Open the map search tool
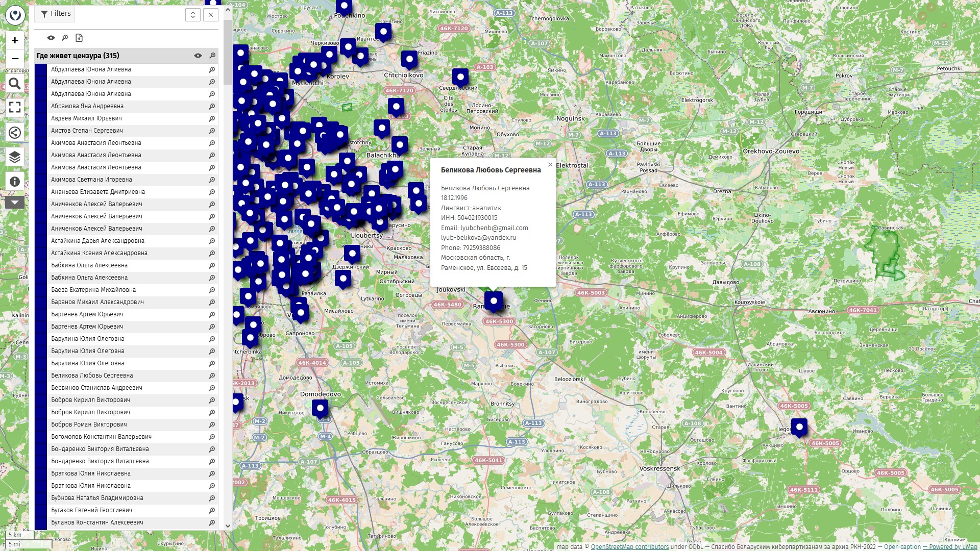 coord(15,84)
